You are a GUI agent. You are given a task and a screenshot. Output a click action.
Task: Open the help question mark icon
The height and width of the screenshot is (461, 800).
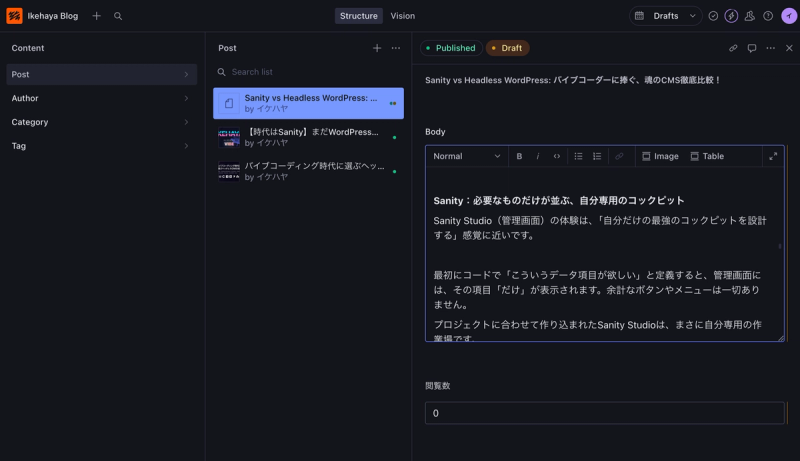768,16
